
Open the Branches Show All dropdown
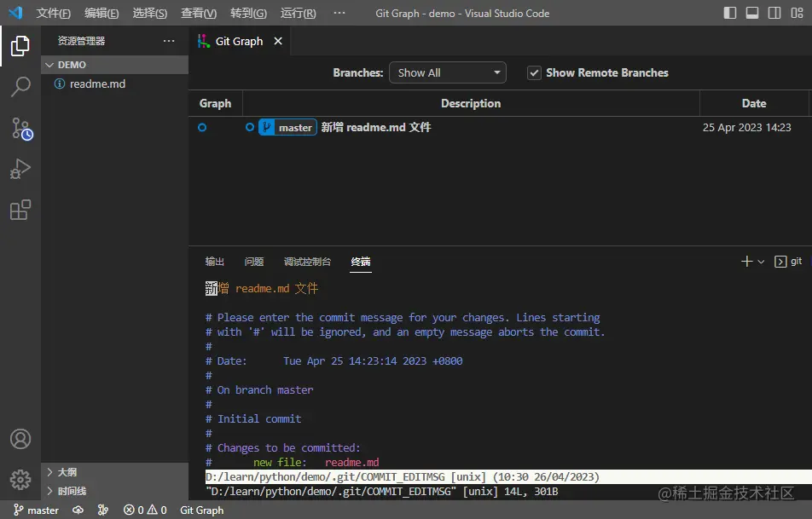[x=448, y=73]
